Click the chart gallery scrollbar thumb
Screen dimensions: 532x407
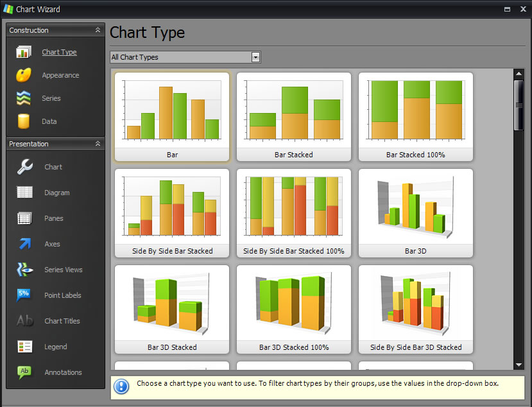519,105
